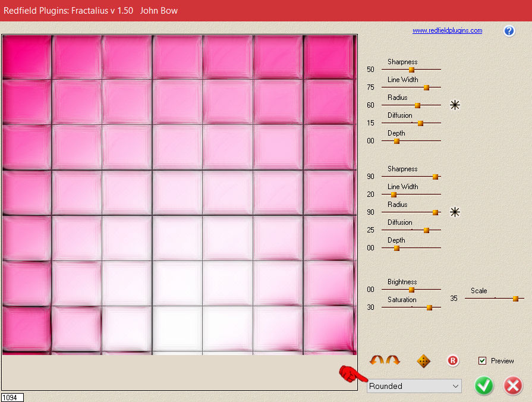
Task: Adjust the first Diffusion slider at 15
Action: [x=420, y=123]
